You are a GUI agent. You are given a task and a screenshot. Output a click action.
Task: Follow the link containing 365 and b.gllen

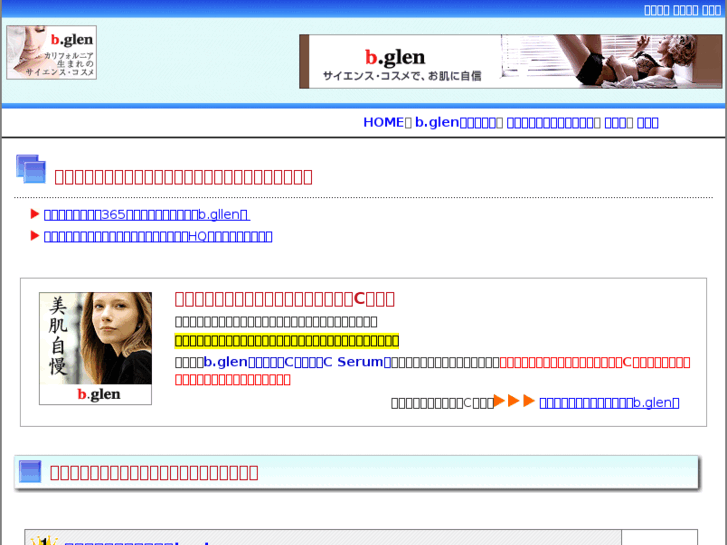(147, 215)
